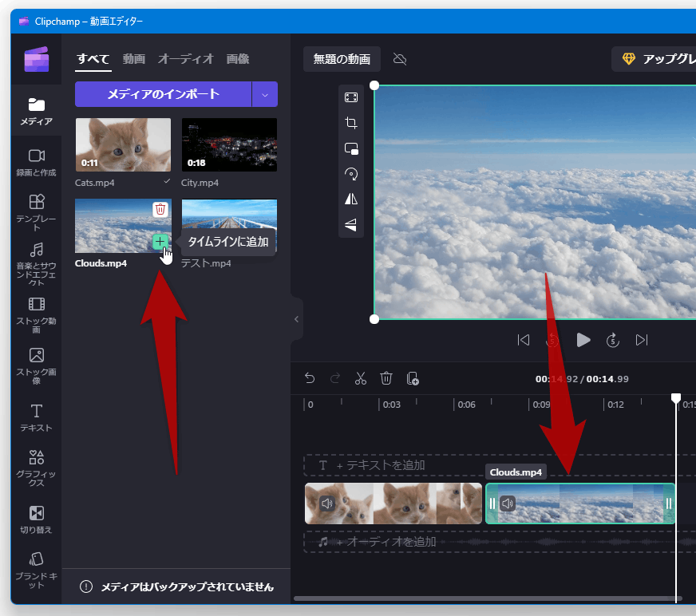Click + オーディオを追加 on timeline
This screenshot has height=616, width=696.
click(x=500, y=542)
